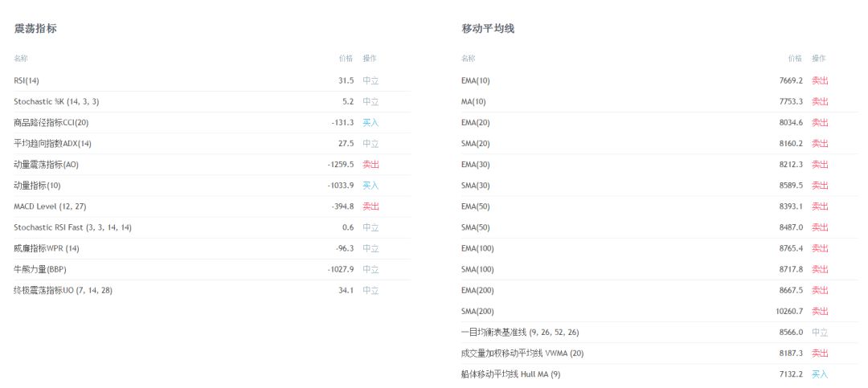Image resolution: width=868 pixels, height=388 pixels.
Task: Click the EMA(50) price 8393.1
Action: (791, 206)
